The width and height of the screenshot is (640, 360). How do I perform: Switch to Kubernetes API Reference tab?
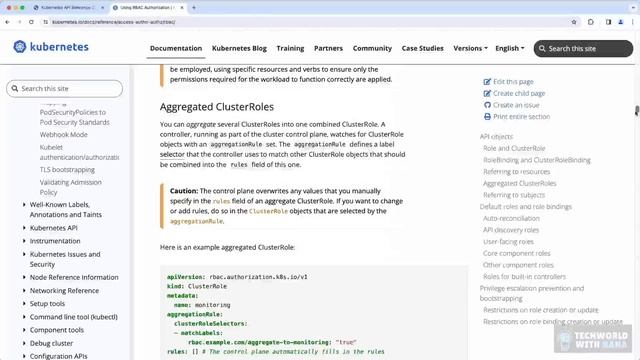click(x=67, y=7)
